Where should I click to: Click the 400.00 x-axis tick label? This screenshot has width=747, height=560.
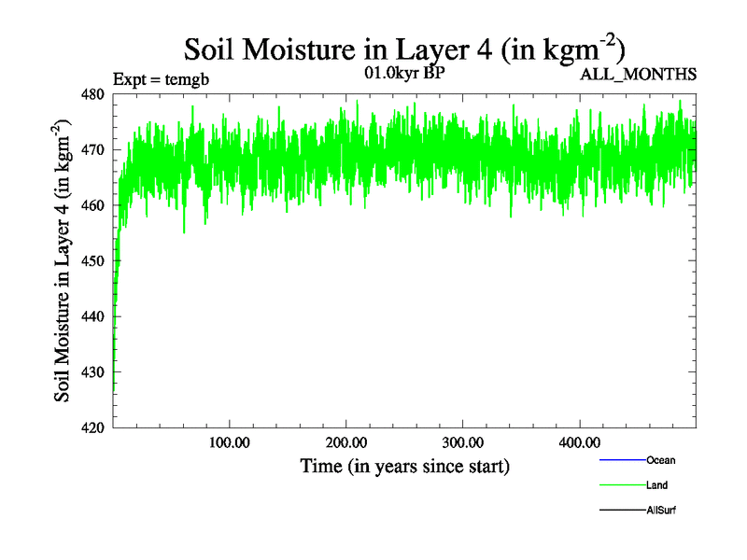(579, 441)
